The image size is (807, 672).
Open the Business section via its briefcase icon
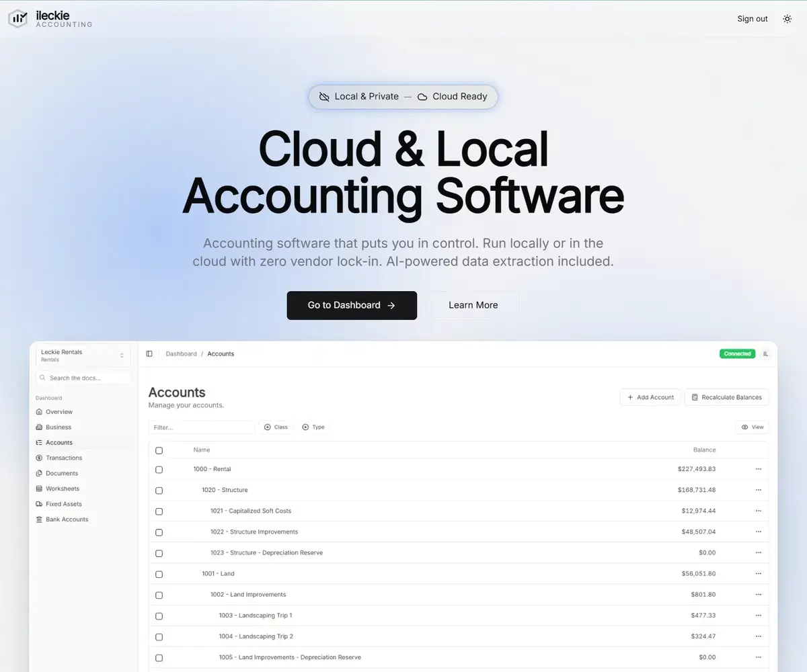pyautogui.click(x=40, y=427)
